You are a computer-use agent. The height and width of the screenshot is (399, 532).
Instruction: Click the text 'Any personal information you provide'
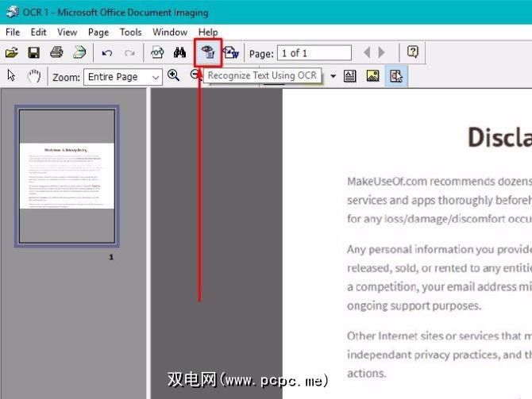tap(439, 250)
